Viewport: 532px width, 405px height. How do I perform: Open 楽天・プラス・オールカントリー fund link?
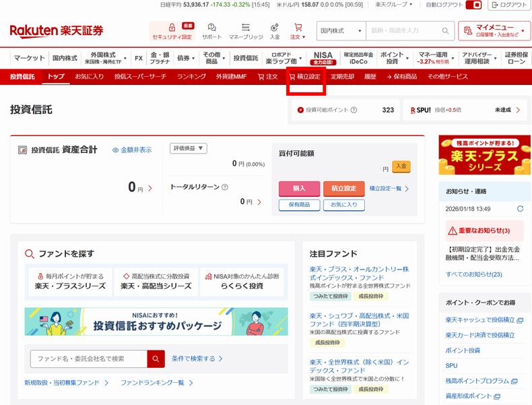point(360,274)
